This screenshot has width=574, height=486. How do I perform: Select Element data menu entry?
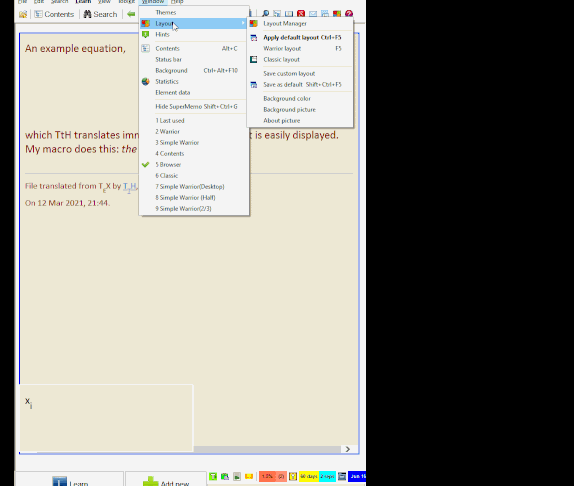[x=194, y=92]
